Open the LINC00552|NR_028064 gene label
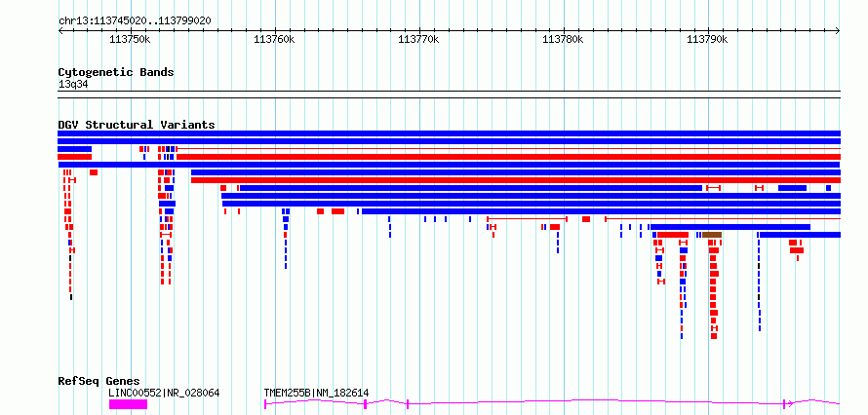The width and height of the screenshot is (868, 415). point(165,393)
